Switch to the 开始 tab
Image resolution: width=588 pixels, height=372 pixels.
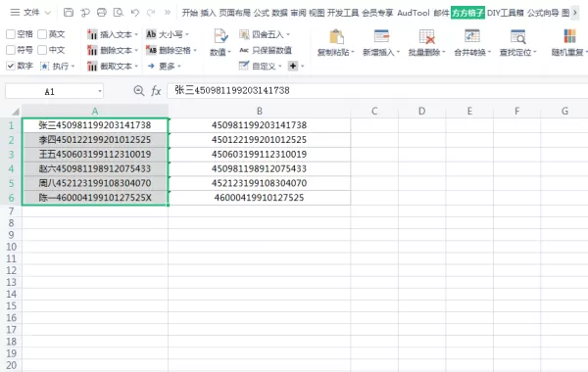tap(190, 13)
